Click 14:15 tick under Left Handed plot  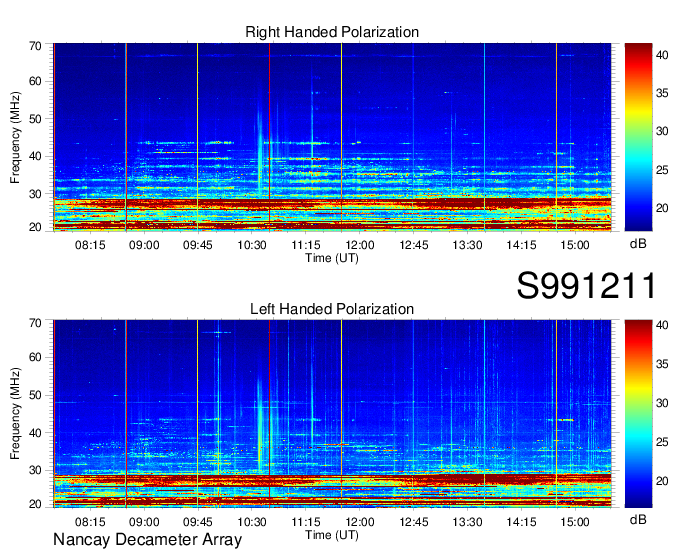click(521, 522)
